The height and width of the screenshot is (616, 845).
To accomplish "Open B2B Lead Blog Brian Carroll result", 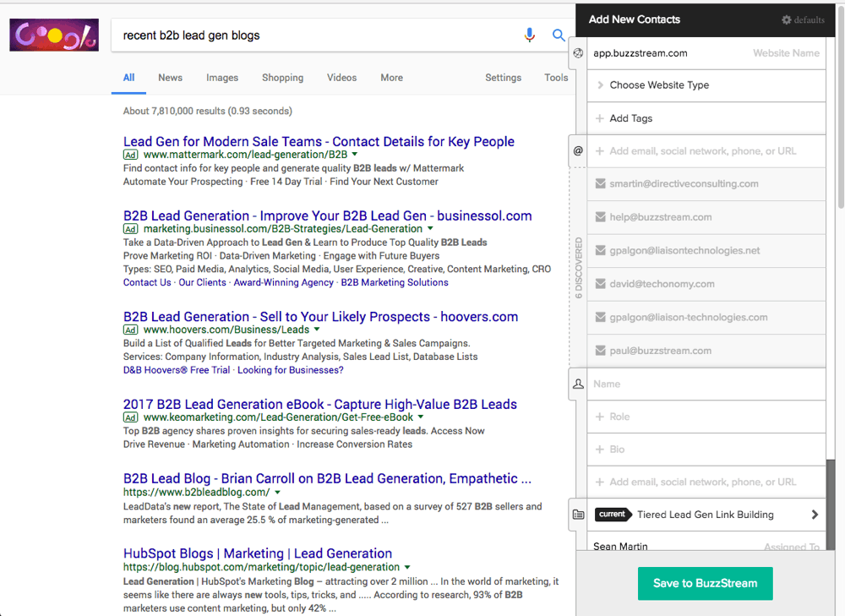I will click(327, 478).
